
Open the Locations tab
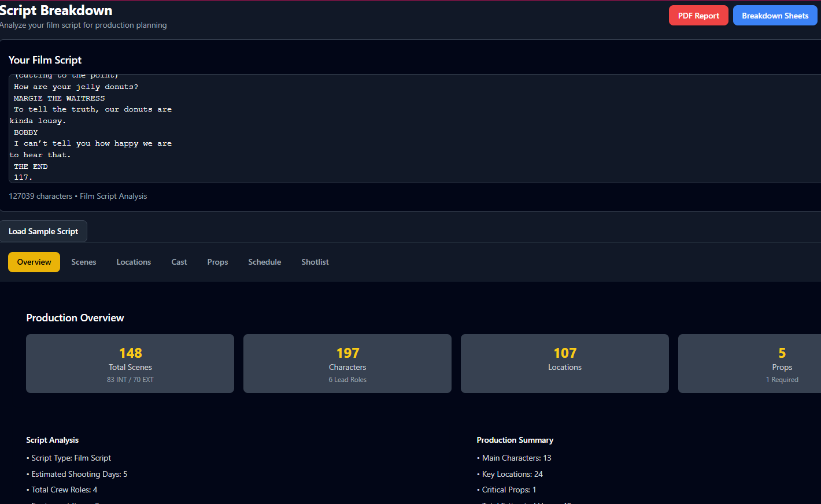(x=134, y=262)
